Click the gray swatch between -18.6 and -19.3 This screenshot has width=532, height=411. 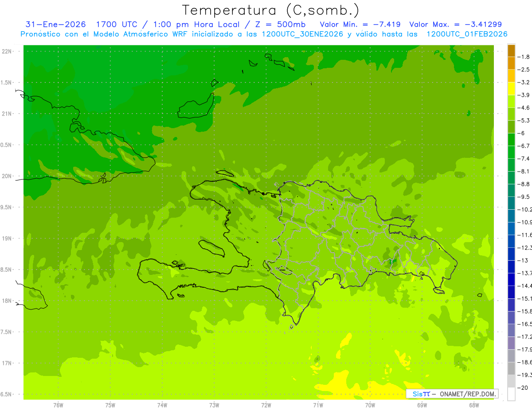511,368
